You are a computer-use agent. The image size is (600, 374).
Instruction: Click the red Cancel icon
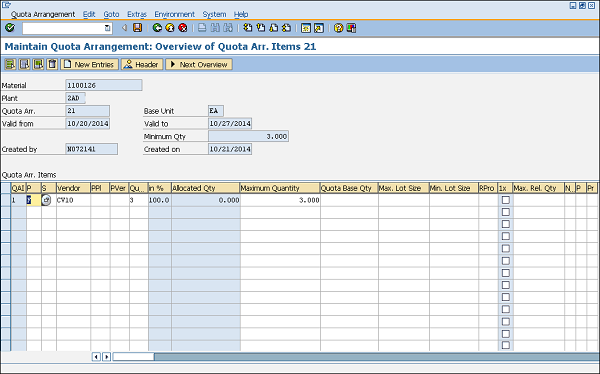tap(183, 28)
